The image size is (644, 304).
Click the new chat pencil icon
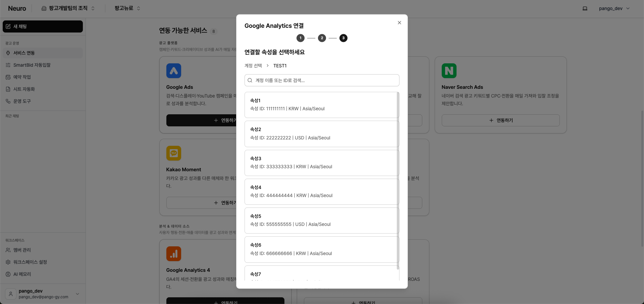tap(8, 26)
